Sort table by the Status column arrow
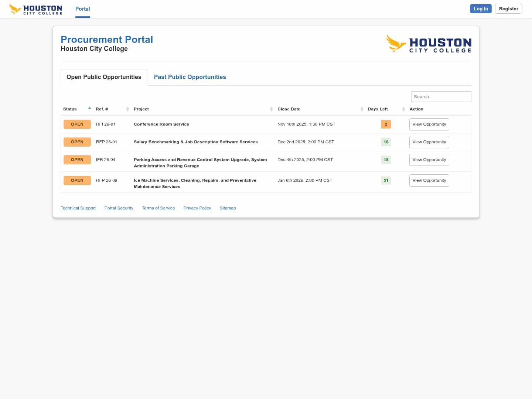This screenshot has height=399, width=532. click(89, 108)
